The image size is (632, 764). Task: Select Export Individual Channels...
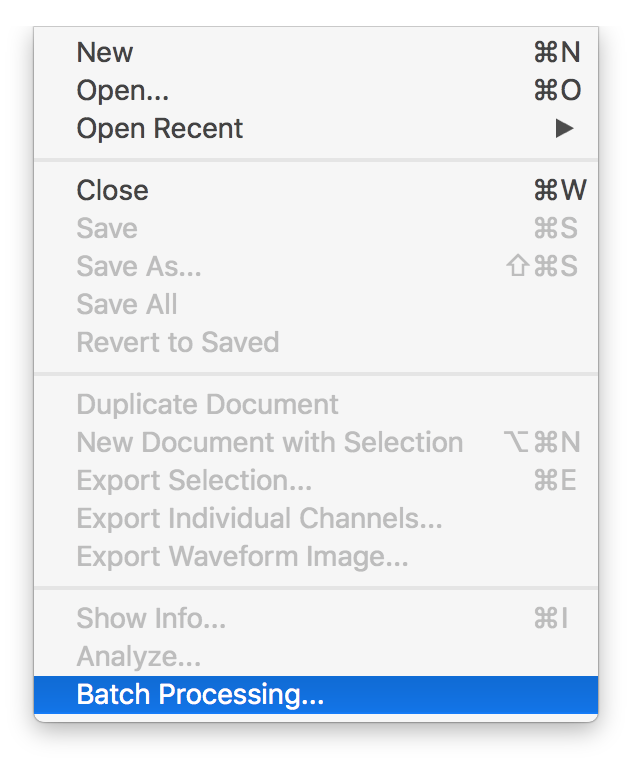259,519
